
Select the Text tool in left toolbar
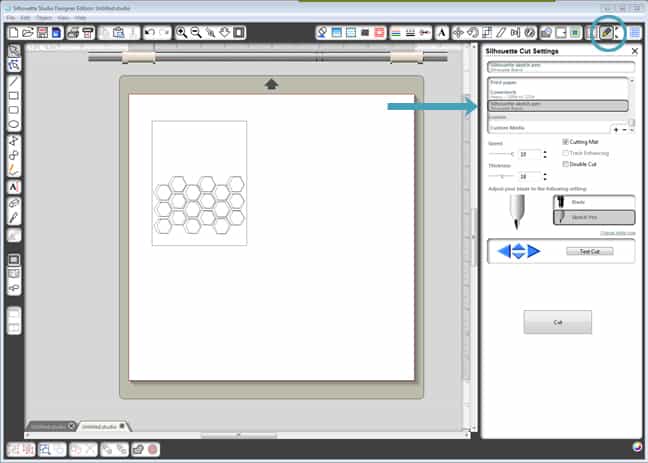click(14, 186)
